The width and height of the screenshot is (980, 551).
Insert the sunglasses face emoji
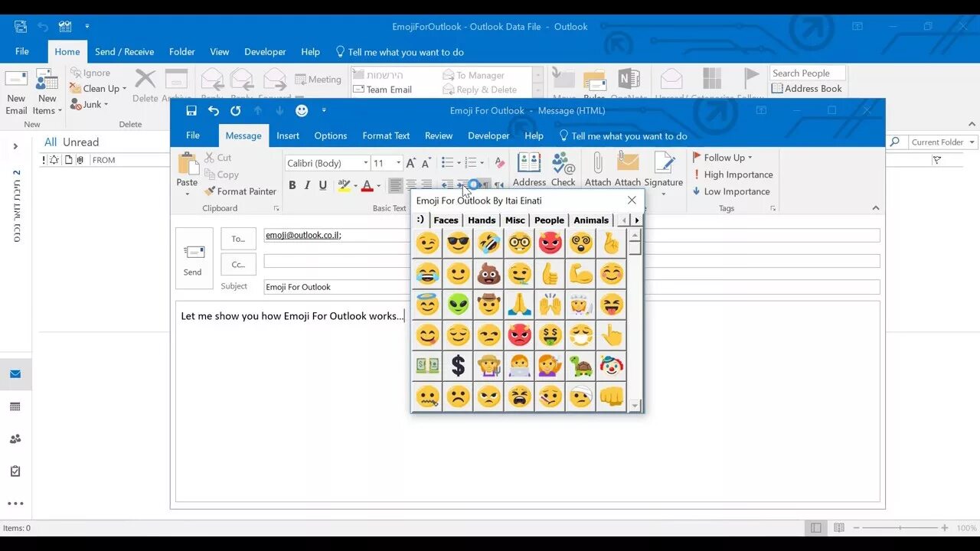pyautogui.click(x=458, y=243)
